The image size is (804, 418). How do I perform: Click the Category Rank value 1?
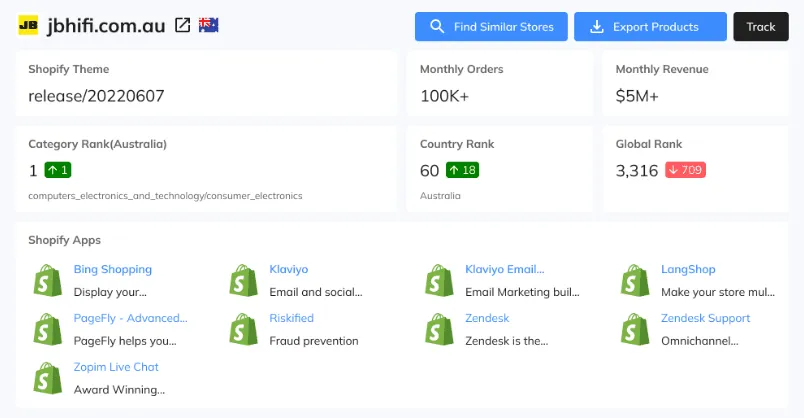33,170
